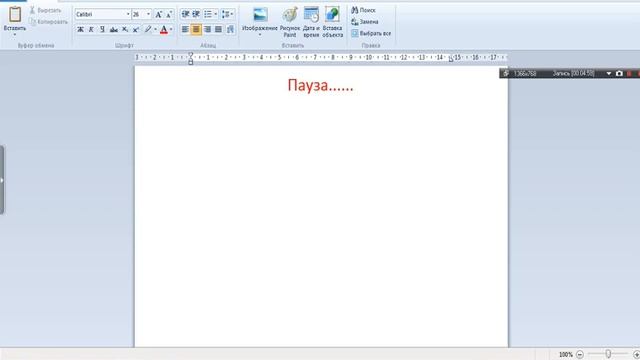
Task: Click the right indent marker on ruler
Action: (x=451, y=60)
